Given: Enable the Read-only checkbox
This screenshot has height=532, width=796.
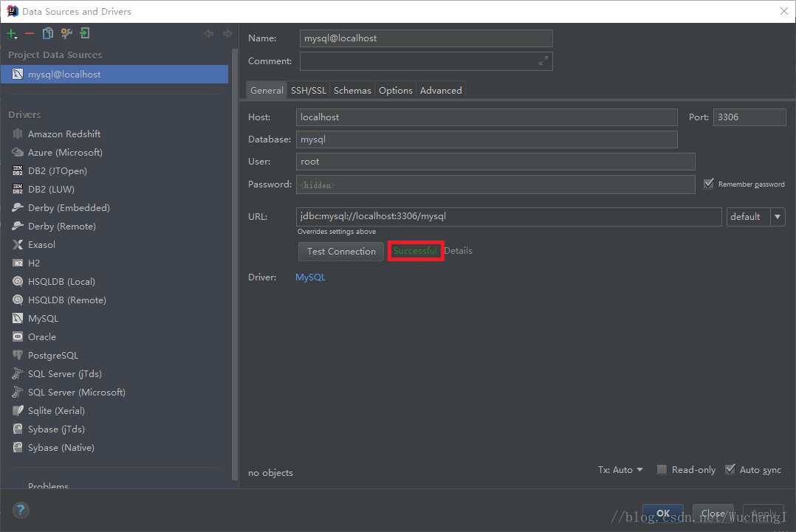Looking at the screenshot, I should pyautogui.click(x=662, y=469).
